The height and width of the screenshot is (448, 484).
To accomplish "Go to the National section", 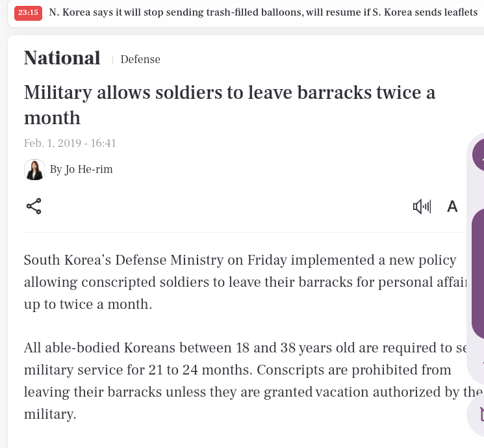I will pos(62,59).
